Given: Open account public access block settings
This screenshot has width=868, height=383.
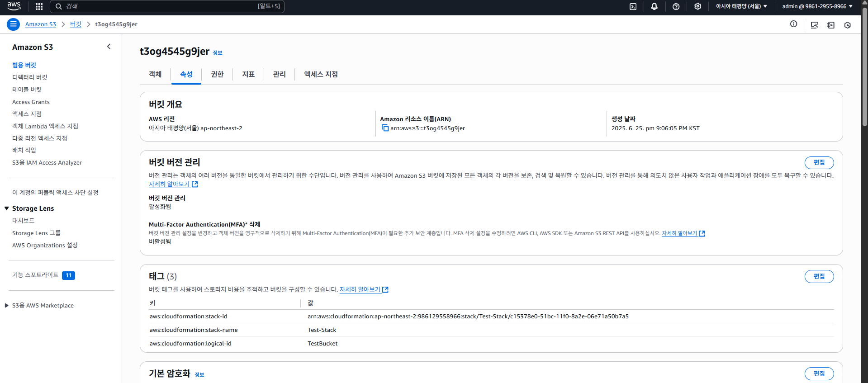Looking at the screenshot, I should click(55, 193).
